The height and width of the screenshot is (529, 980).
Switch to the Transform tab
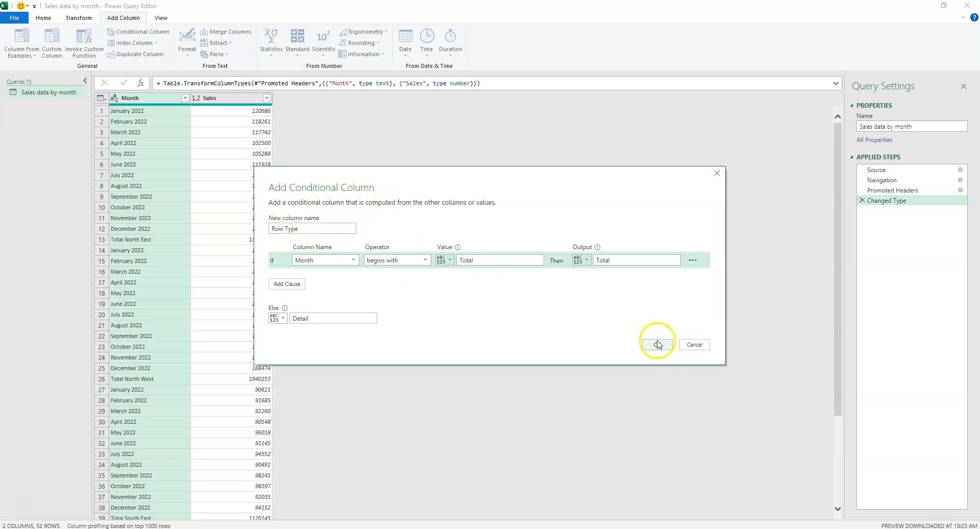(x=79, y=17)
